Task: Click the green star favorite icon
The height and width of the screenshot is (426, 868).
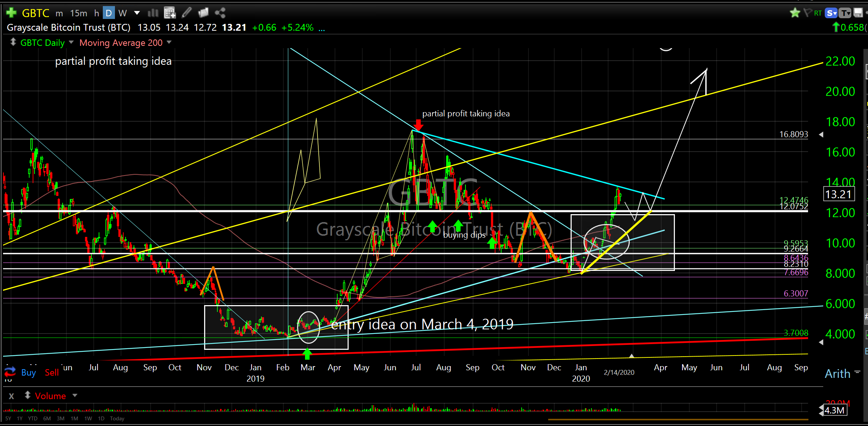Action: (x=795, y=13)
